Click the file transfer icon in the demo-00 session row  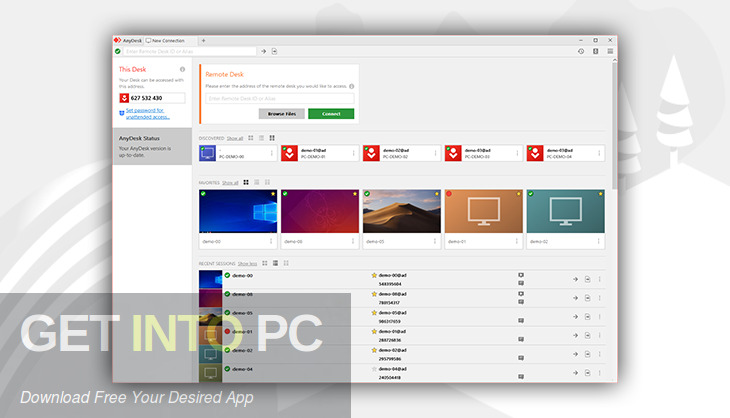coord(588,279)
